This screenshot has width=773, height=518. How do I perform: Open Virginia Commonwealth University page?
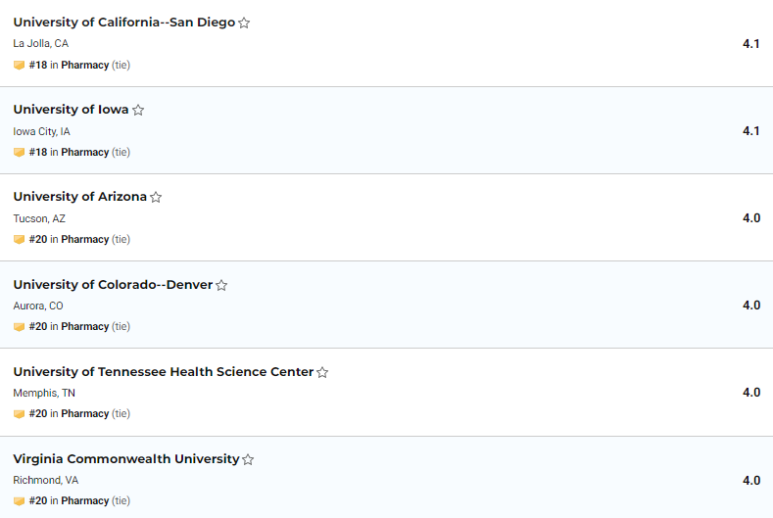(126, 459)
